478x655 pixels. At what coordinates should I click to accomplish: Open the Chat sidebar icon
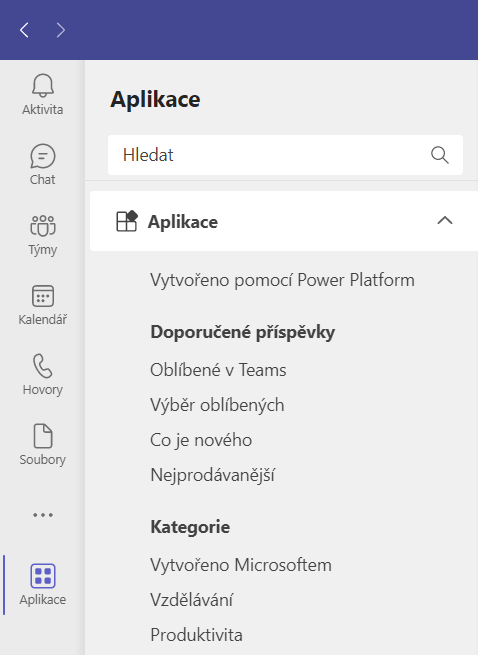pyautogui.click(x=43, y=165)
